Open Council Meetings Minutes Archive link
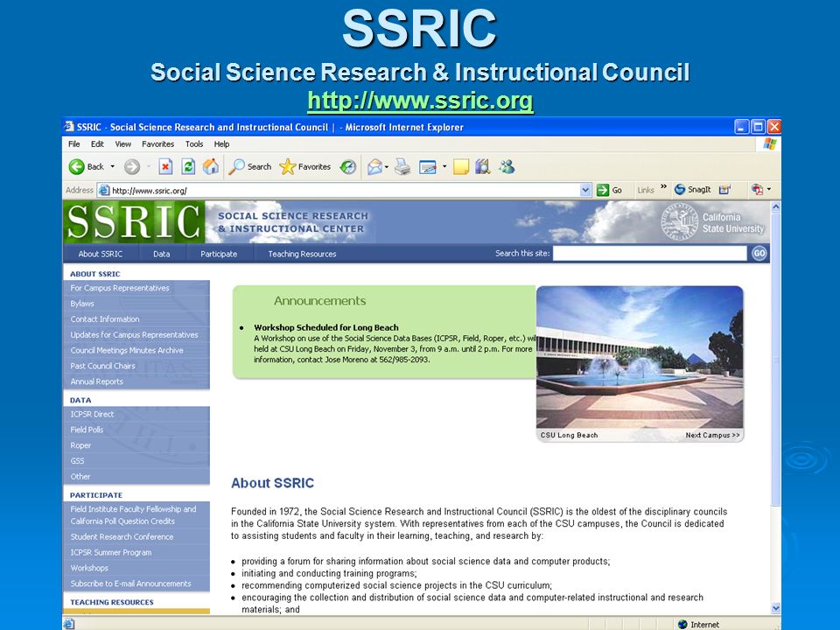Screen dimensions: 840x630 (x=126, y=350)
